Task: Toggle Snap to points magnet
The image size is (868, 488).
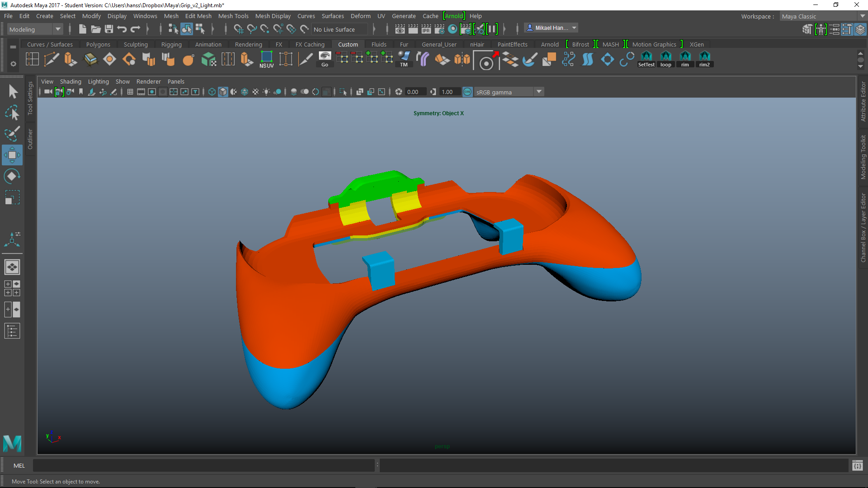Action: (x=265, y=29)
